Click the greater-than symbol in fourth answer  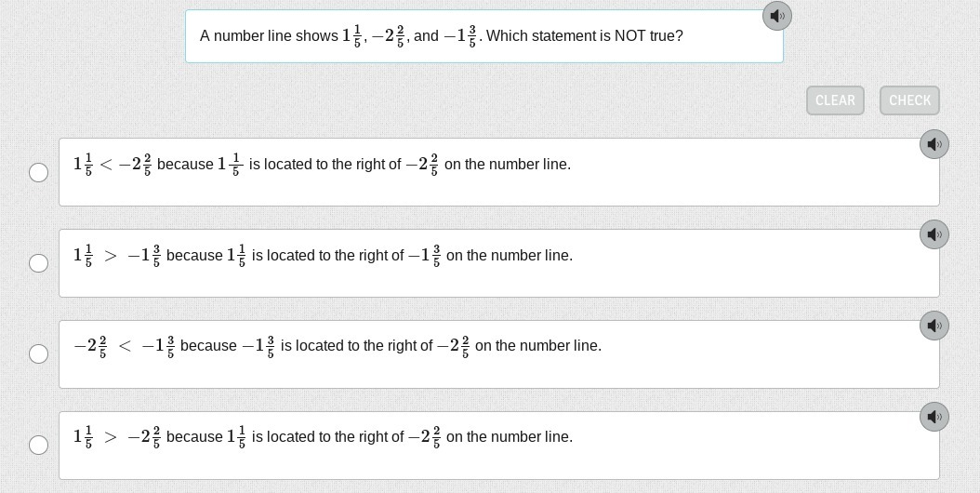click(111, 437)
